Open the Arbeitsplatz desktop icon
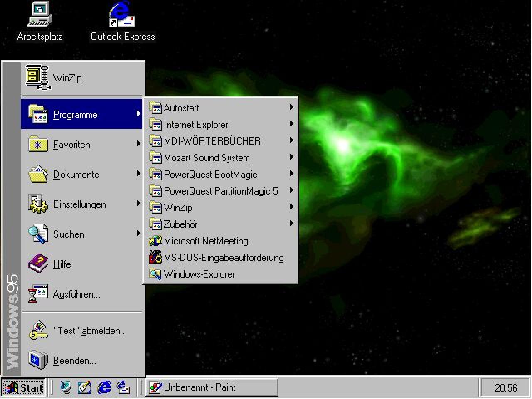This screenshot has width=532, height=399. click(39, 22)
